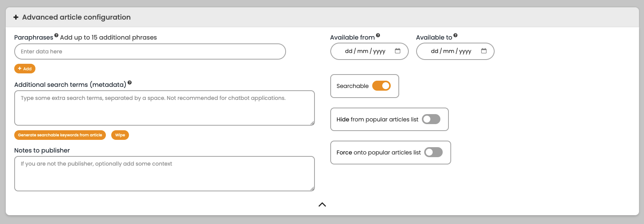This screenshot has height=224, width=644.
Task: Disable the Searchable toggle
Action: 381,86
